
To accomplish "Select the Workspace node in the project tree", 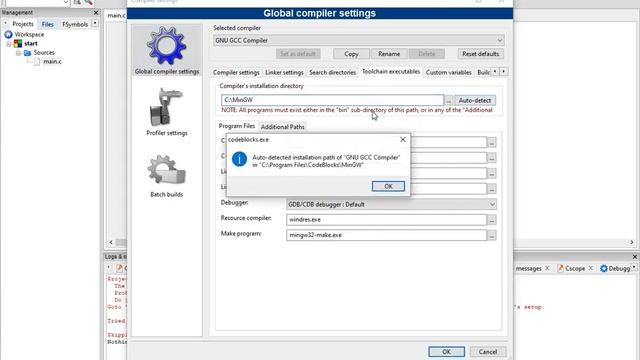I will 24,35.
